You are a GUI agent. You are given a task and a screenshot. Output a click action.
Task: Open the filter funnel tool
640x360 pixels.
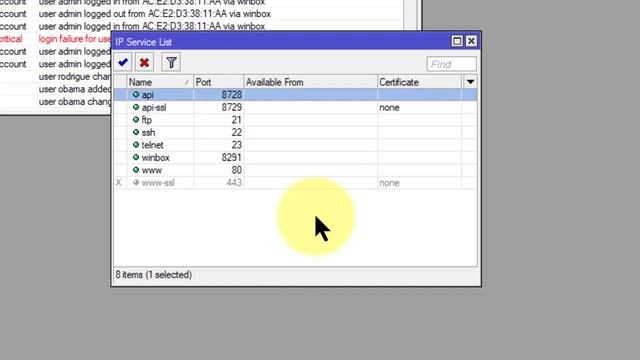(171, 62)
